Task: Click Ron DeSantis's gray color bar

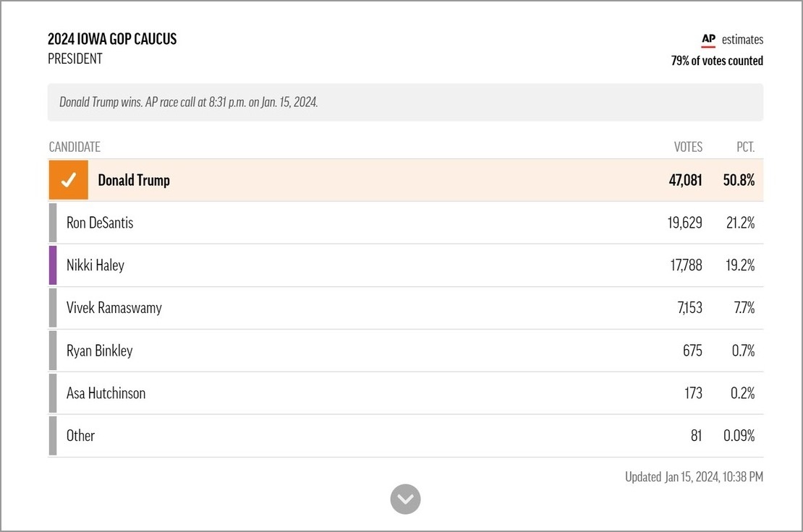Action: coord(53,223)
